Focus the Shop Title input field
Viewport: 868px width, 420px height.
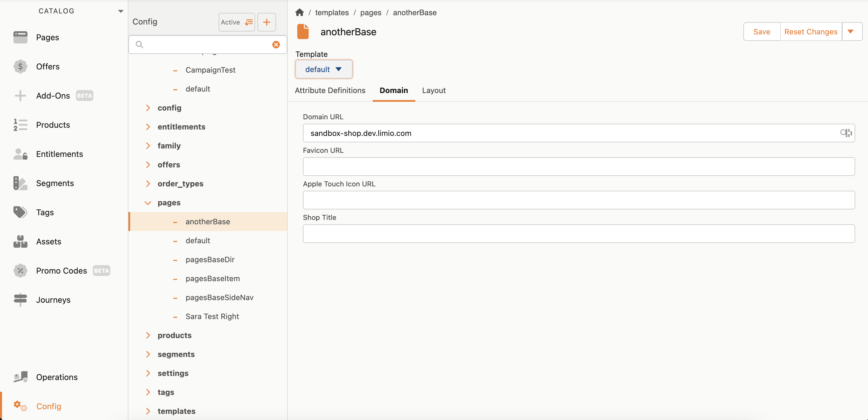coord(578,233)
